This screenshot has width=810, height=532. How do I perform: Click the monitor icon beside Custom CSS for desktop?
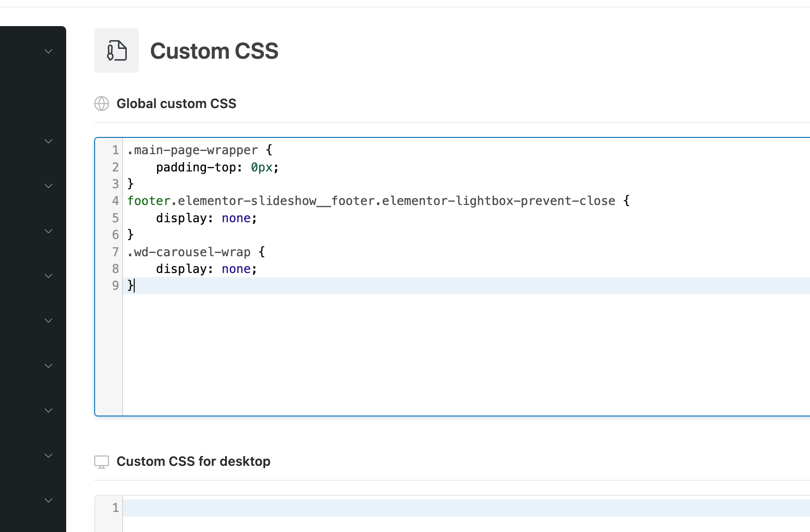pyautogui.click(x=102, y=462)
